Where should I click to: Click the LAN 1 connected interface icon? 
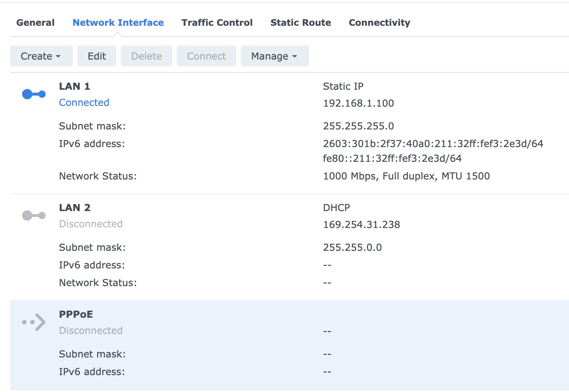pos(34,95)
